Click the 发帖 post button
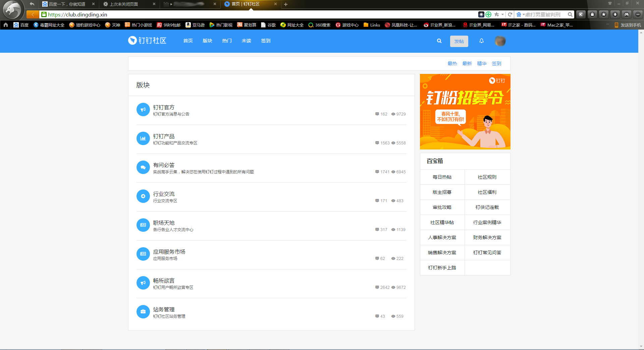The height and width of the screenshot is (350, 644). [459, 41]
